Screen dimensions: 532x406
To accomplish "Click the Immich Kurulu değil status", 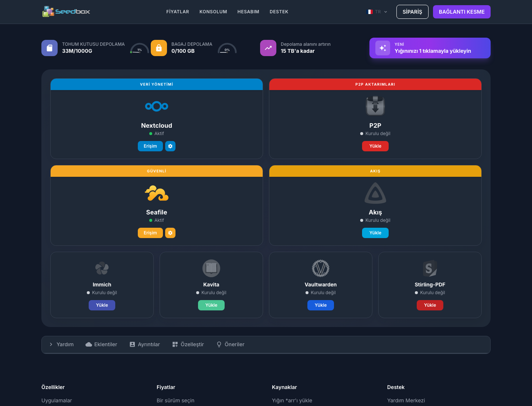I will click(102, 293).
